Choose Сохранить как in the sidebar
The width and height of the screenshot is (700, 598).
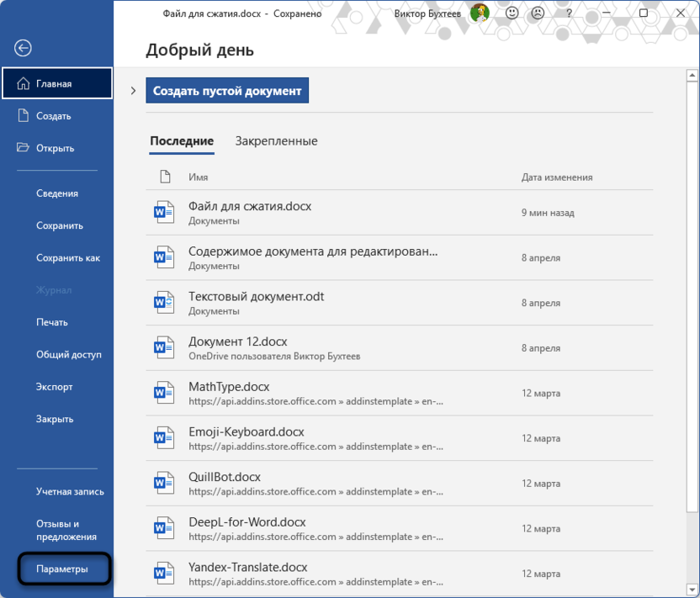[x=68, y=257]
